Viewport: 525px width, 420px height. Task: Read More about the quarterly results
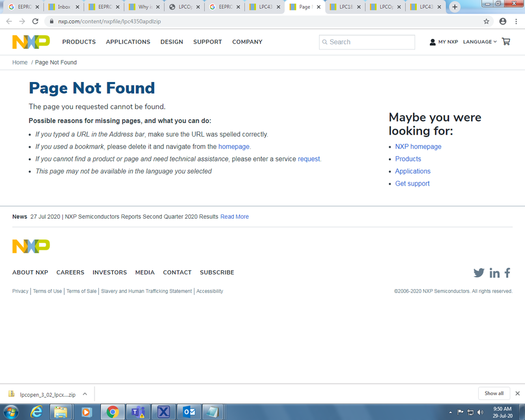tap(234, 217)
